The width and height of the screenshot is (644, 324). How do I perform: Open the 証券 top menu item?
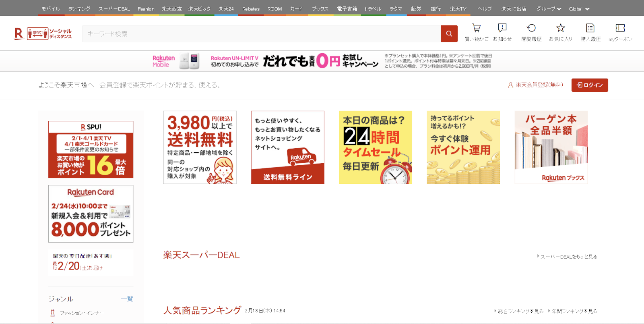coord(416,8)
